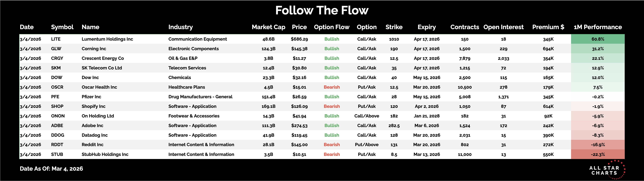Open the Corning Inc row name

click(x=94, y=49)
